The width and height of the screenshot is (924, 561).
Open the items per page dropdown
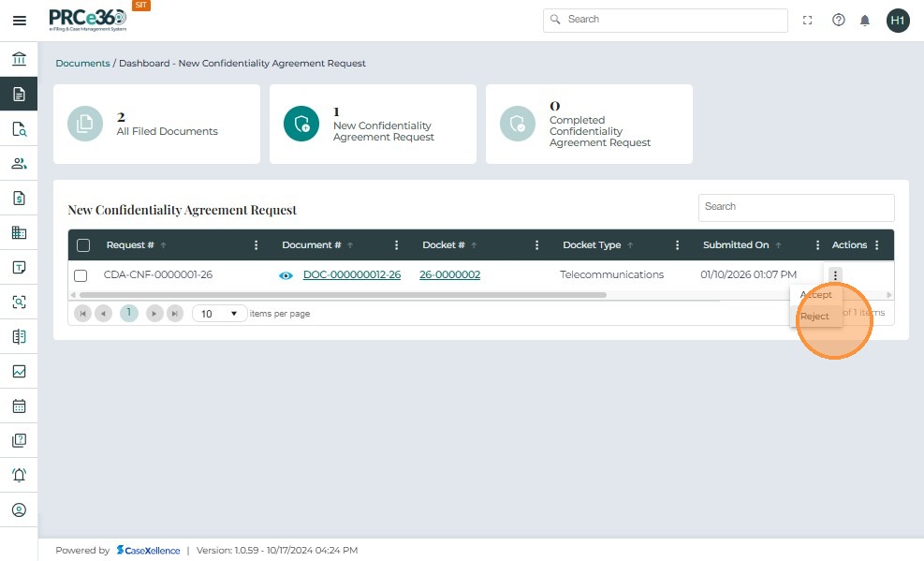(x=219, y=314)
